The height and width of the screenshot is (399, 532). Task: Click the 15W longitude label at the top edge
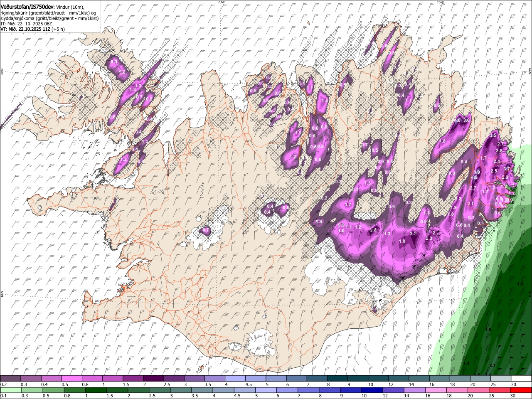pos(440,2)
